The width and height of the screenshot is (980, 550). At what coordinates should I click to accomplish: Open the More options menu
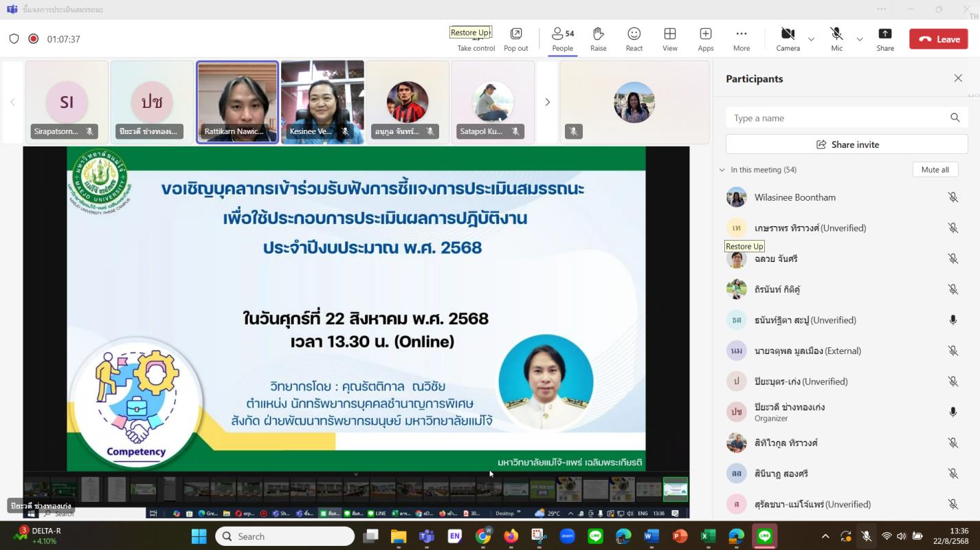741,38
